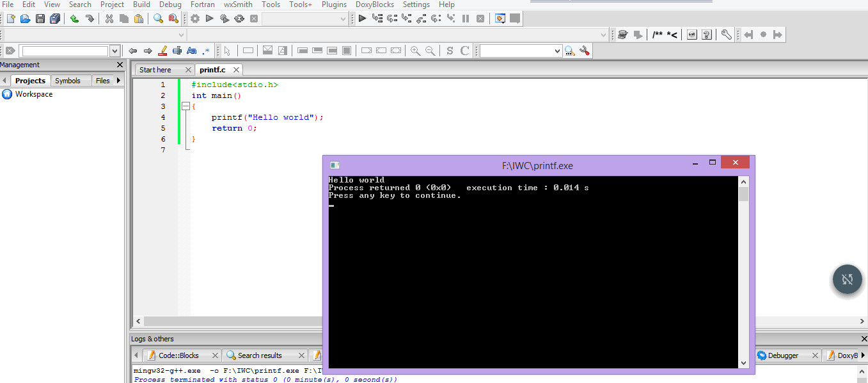The image size is (868, 383).
Task: Click the Zoom in magnifier icon
Action: click(415, 51)
